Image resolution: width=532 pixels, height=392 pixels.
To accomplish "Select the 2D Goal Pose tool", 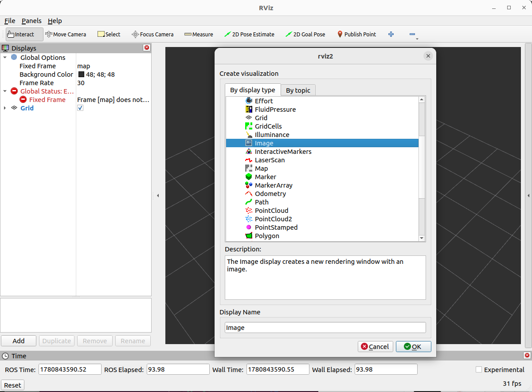I will pyautogui.click(x=305, y=34).
